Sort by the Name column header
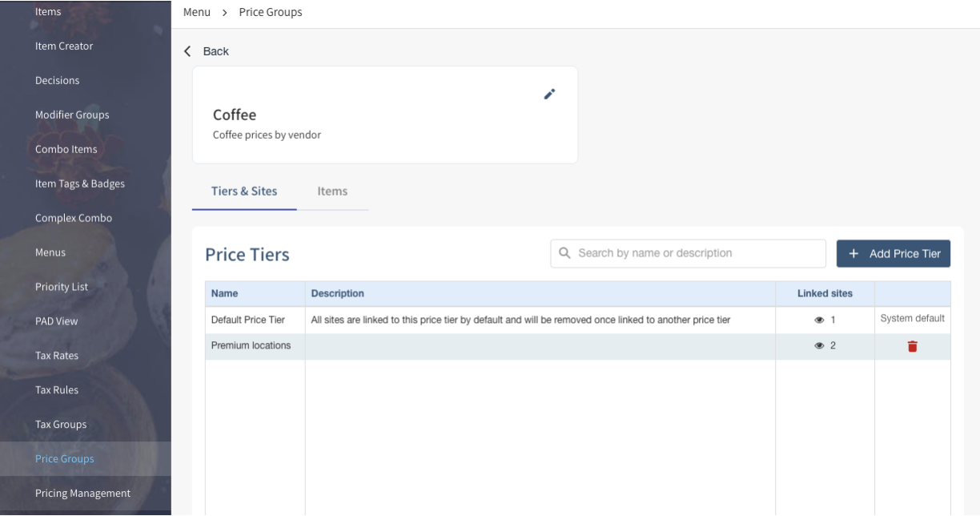 [x=225, y=293]
